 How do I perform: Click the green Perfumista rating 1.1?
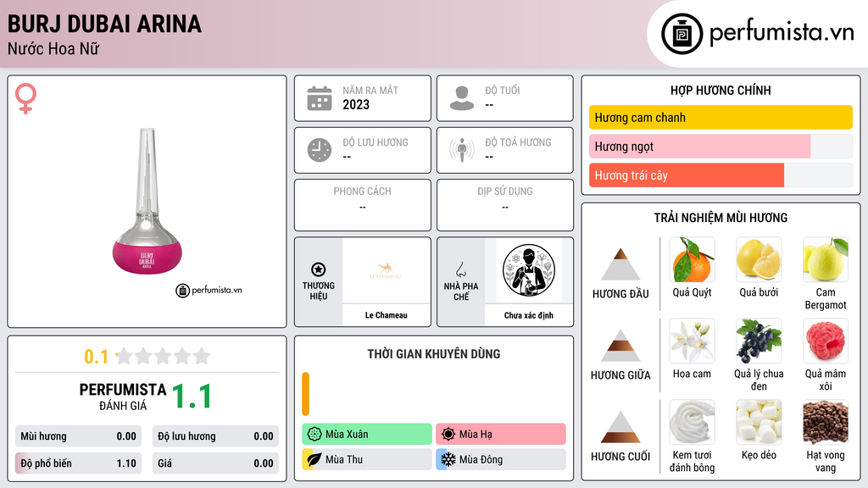(192, 396)
